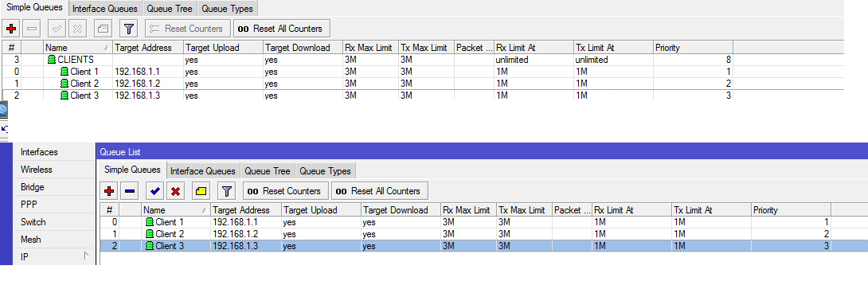The image size is (868, 293).
Task: Click Queue List window title bar
Action: pyautogui.click(x=482, y=151)
